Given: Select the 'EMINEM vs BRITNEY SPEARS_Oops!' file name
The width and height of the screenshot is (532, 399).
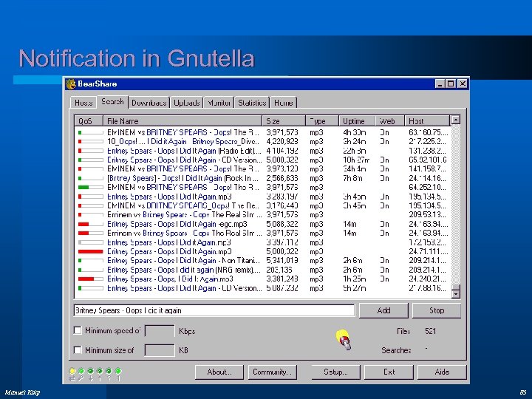Looking at the screenshot, I should (183, 205).
